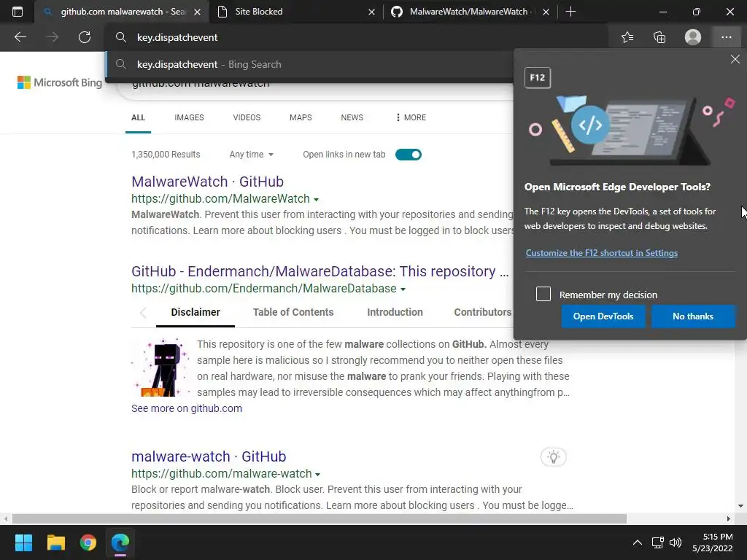Expand the github.com/MalwareWatch URL dropdown arrow
747x560 pixels.
[317, 200]
